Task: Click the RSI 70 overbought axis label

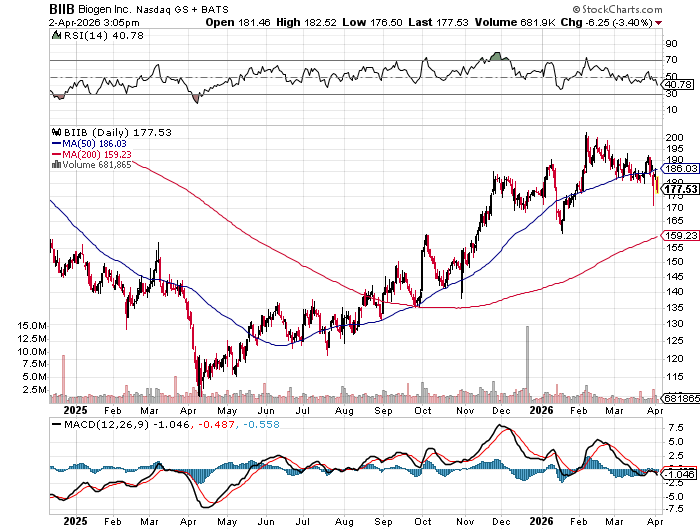Action: pyautogui.click(x=671, y=60)
